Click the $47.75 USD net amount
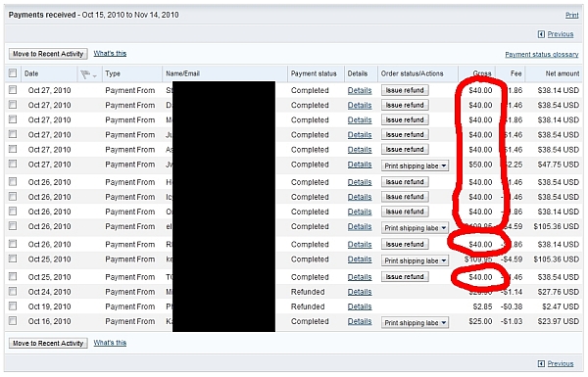The width and height of the screenshot is (588, 377). pyautogui.click(x=558, y=165)
